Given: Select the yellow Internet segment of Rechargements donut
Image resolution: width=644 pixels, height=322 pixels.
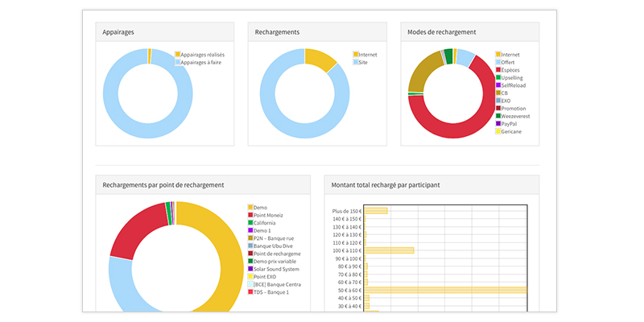Looking at the screenshot, I should tap(321, 58).
